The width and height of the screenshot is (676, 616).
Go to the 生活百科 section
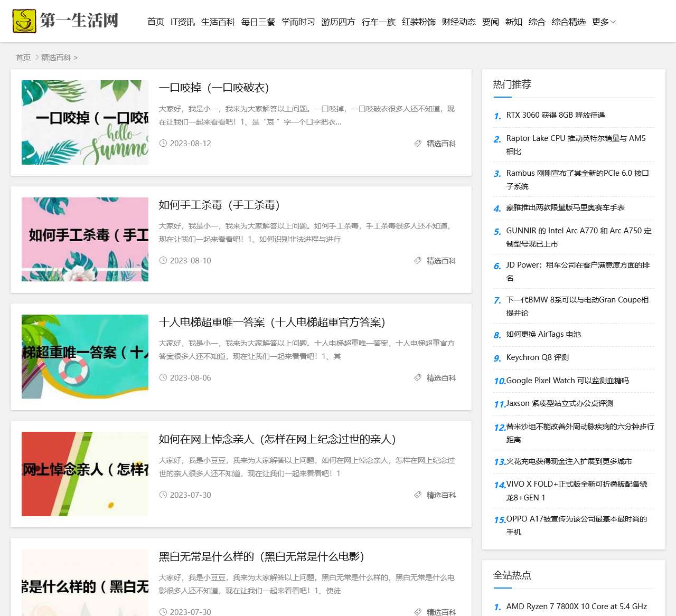tap(218, 22)
